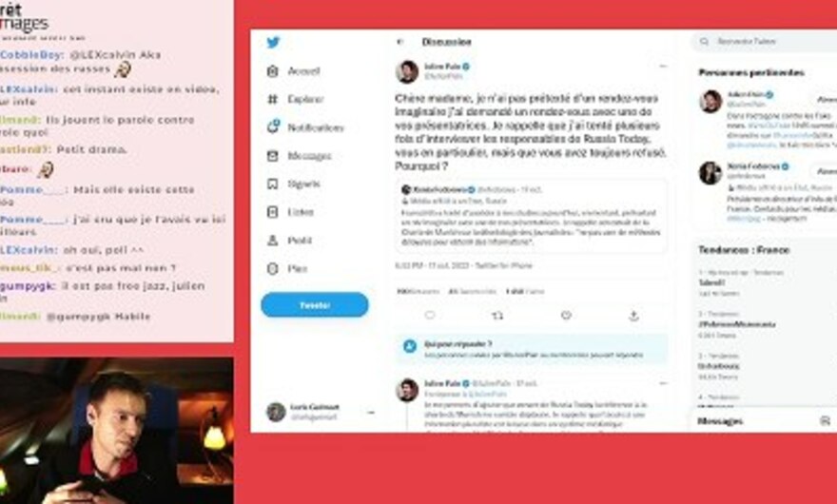Open the Messages envelope icon in sidebar

273,156
